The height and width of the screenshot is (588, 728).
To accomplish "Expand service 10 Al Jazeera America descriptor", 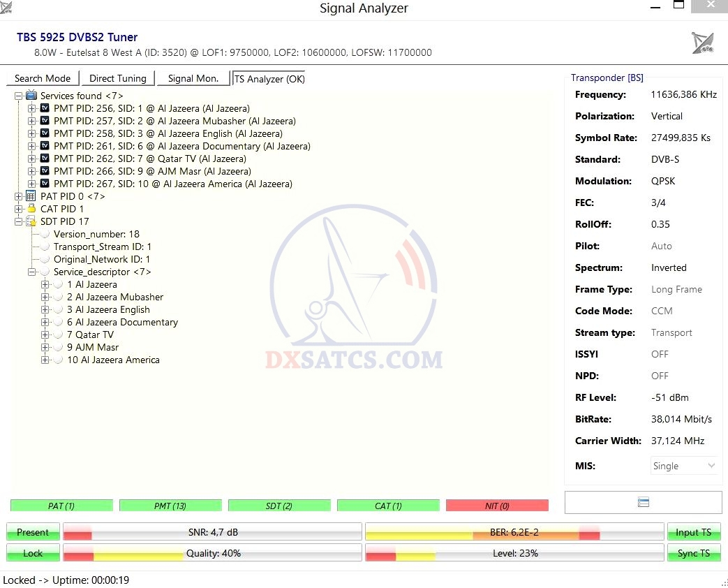I will (45, 360).
